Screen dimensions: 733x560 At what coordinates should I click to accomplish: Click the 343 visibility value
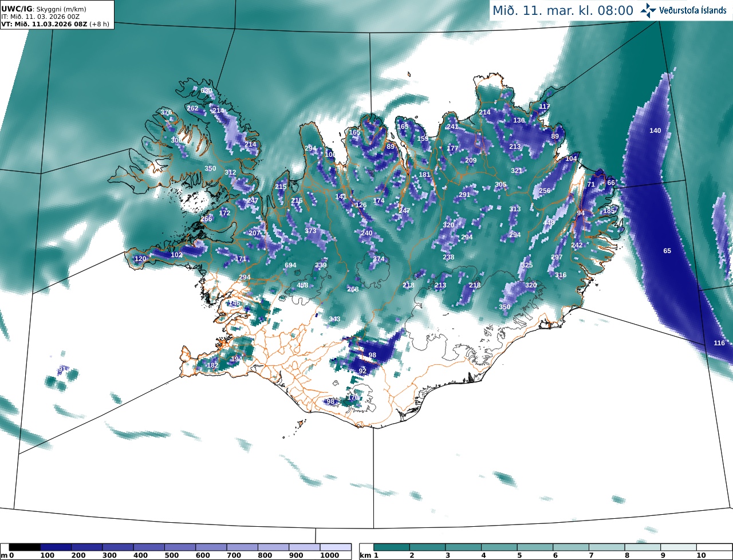335,319
